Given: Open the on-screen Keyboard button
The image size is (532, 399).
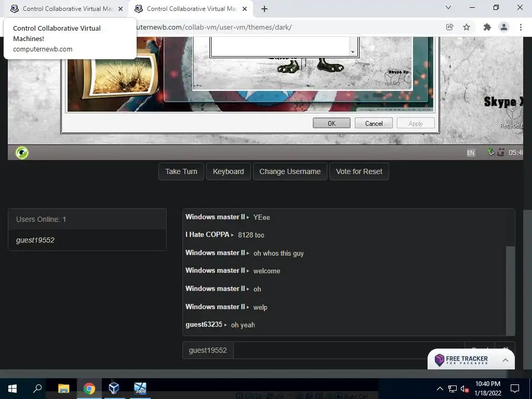Looking at the screenshot, I should (229, 171).
